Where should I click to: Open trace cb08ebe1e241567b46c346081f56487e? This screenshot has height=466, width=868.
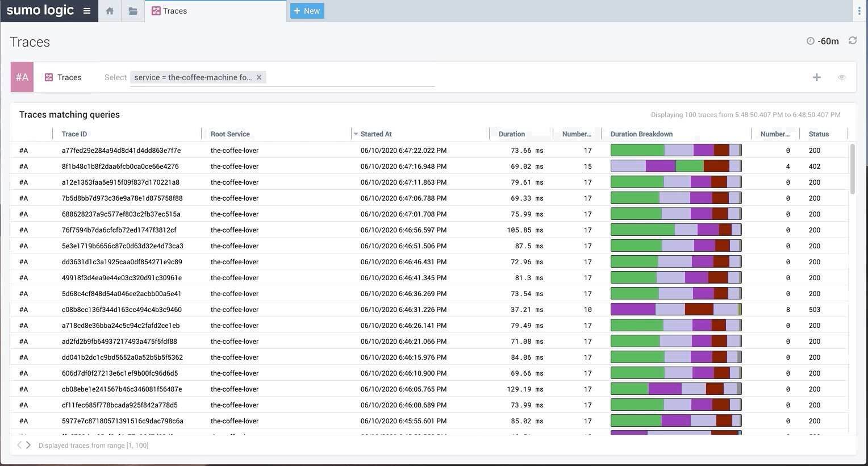click(x=122, y=389)
